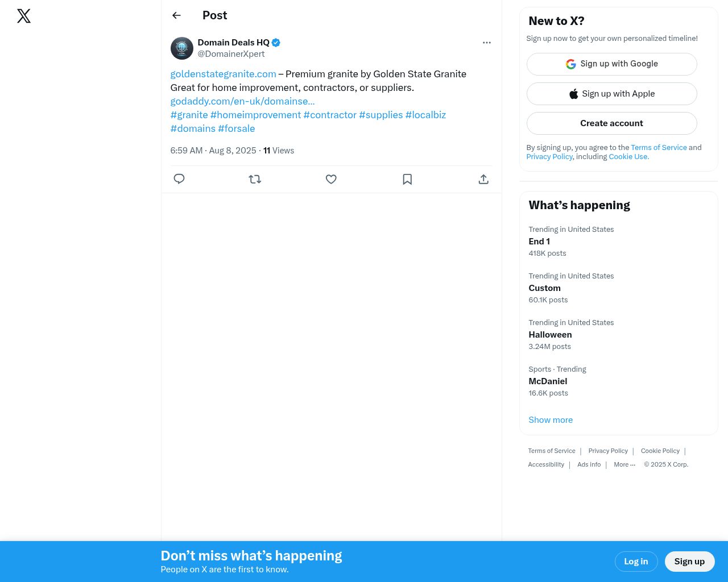The image size is (728, 582).
Task: Repost using the retweet arrows icon
Action: [255, 179]
